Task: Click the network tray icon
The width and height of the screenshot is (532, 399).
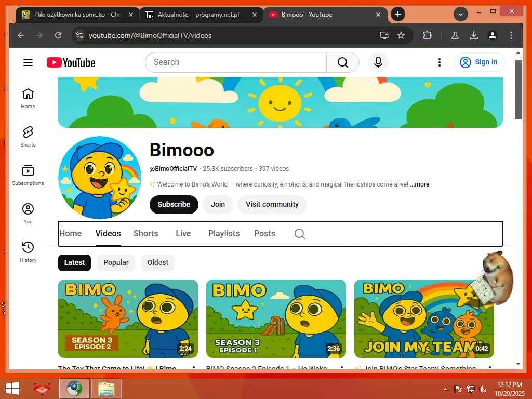Action: pyautogui.click(x=470, y=389)
